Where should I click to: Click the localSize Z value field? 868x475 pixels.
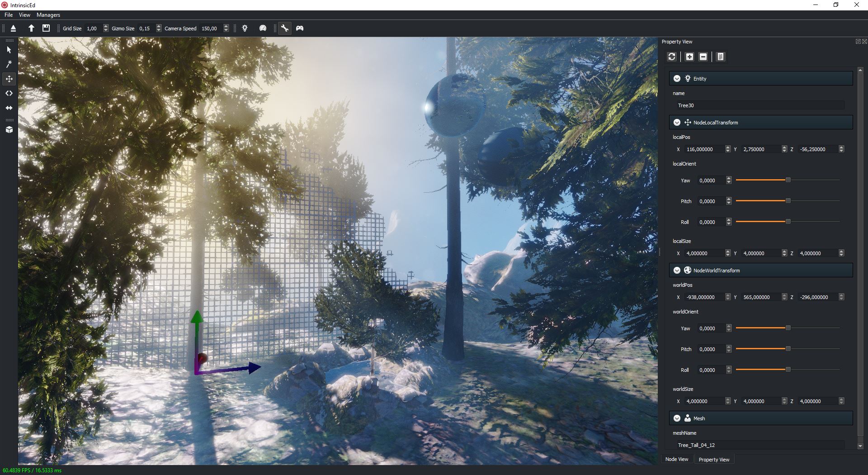point(817,253)
